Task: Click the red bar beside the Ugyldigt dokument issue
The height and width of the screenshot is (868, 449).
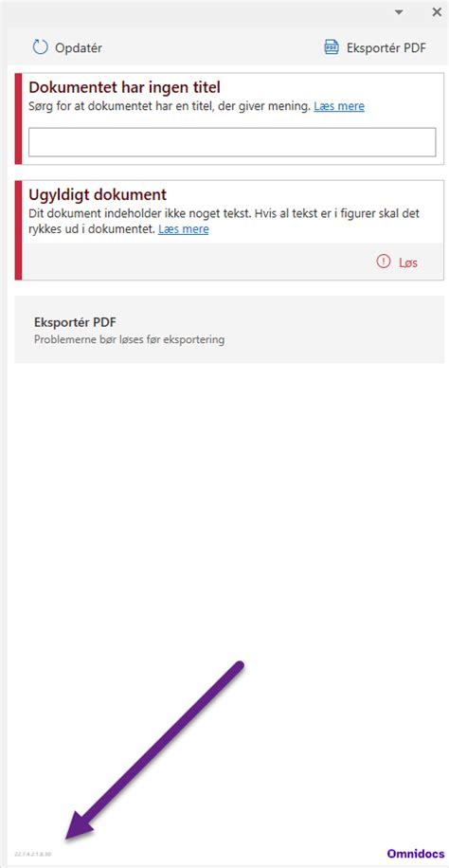Action: (x=18, y=229)
